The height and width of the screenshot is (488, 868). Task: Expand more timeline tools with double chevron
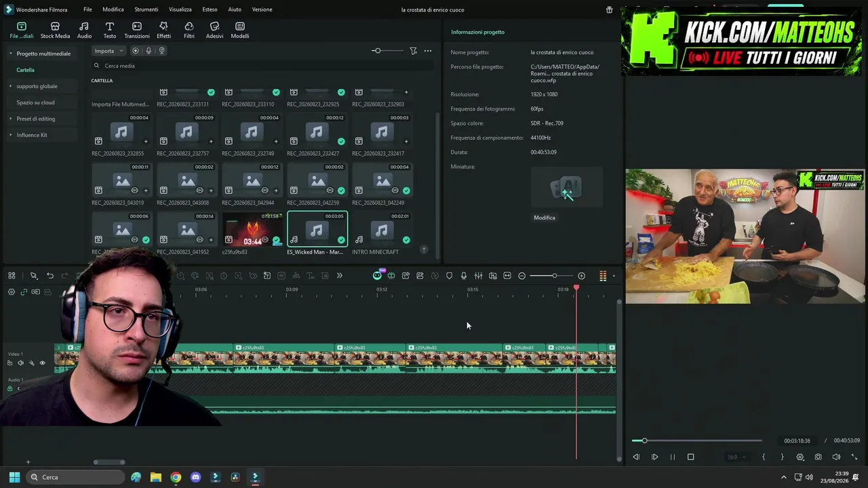(339, 276)
